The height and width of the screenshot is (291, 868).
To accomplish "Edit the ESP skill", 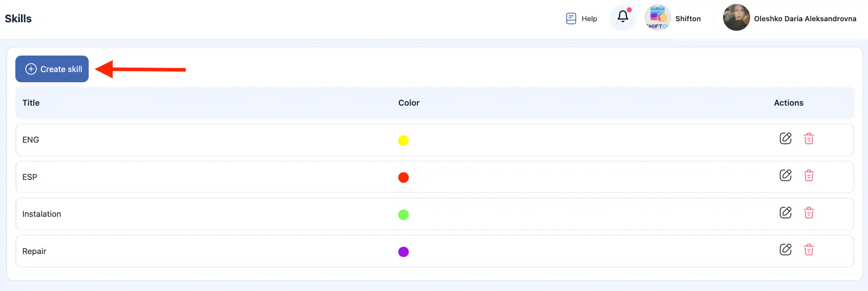I will pyautogui.click(x=786, y=175).
